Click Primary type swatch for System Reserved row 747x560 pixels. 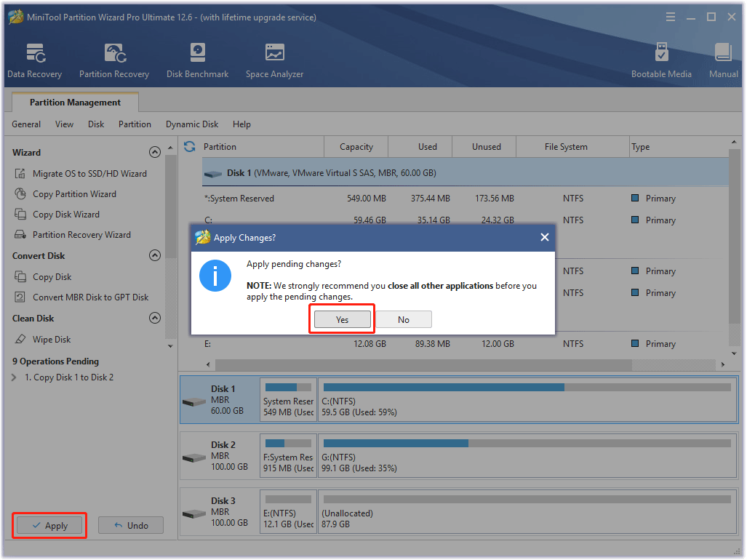[635, 198]
